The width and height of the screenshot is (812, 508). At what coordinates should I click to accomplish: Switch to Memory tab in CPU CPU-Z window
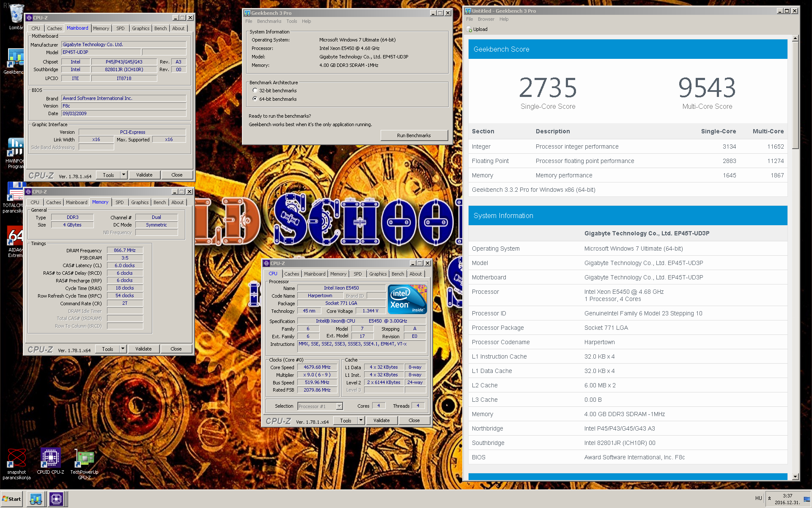[338, 274]
